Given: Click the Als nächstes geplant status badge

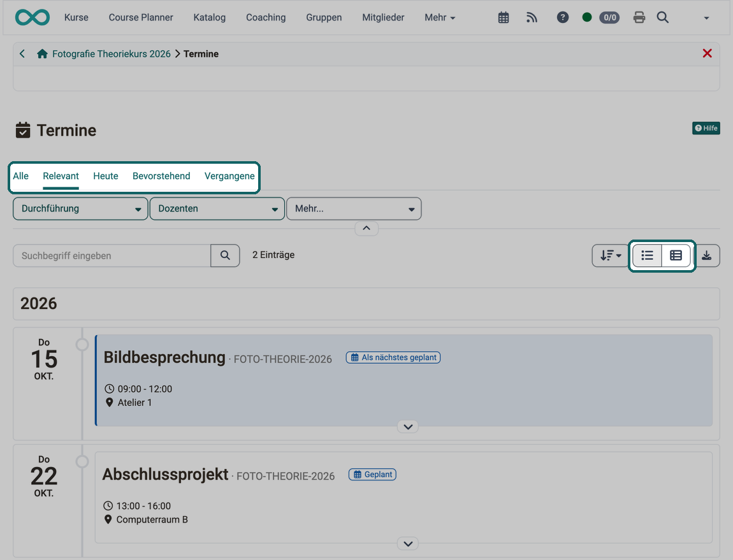Looking at the screenshot, I should coord(393,357).
